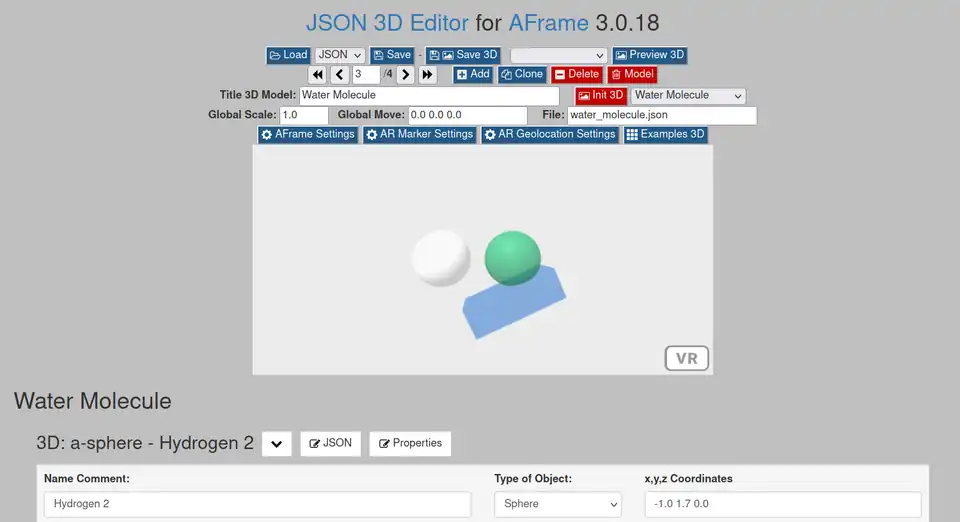Click the Save button
Image resolution: width=960 pixels, height=522 pixels.
click(392, 55)
